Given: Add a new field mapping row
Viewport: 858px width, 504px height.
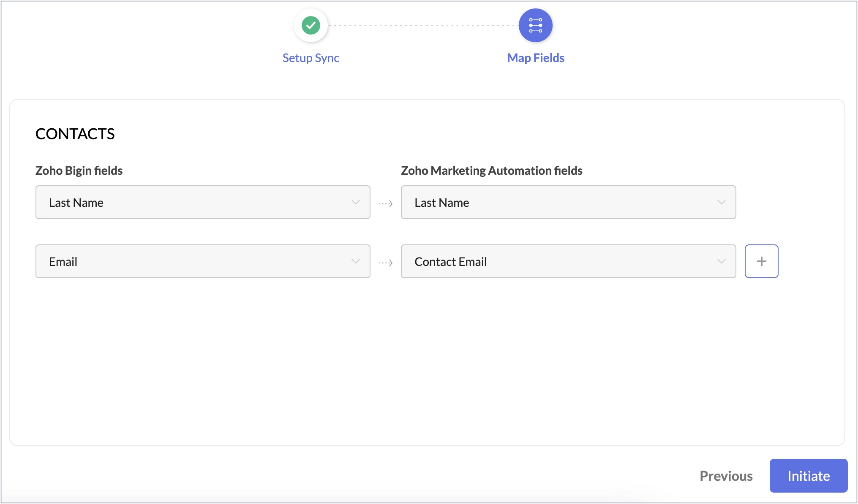Looking at the screenshot, I should (x=761, y=261).
